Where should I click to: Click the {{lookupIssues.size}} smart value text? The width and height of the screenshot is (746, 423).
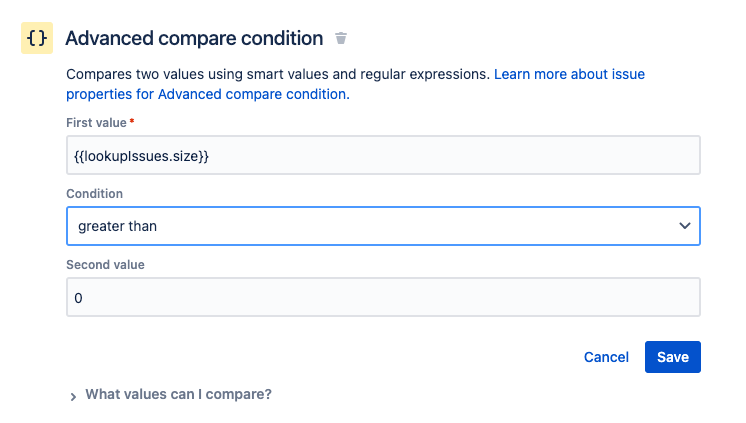142,155
